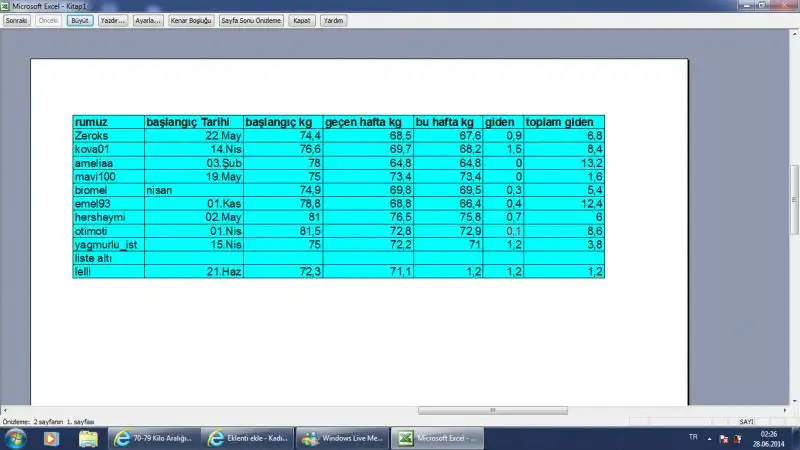
Task: Toggle the Büyüt zoom button
Action: pyautogui.click(x=79, y=20)
